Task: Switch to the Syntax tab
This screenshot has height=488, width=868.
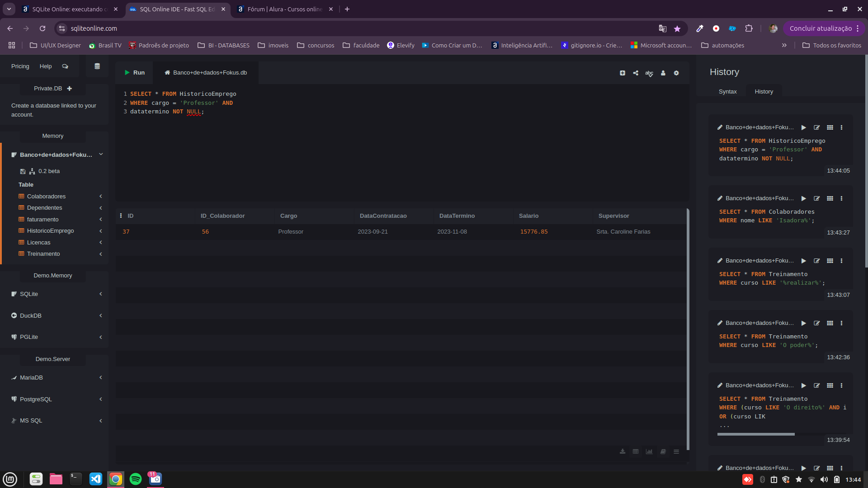Action: 727,92
